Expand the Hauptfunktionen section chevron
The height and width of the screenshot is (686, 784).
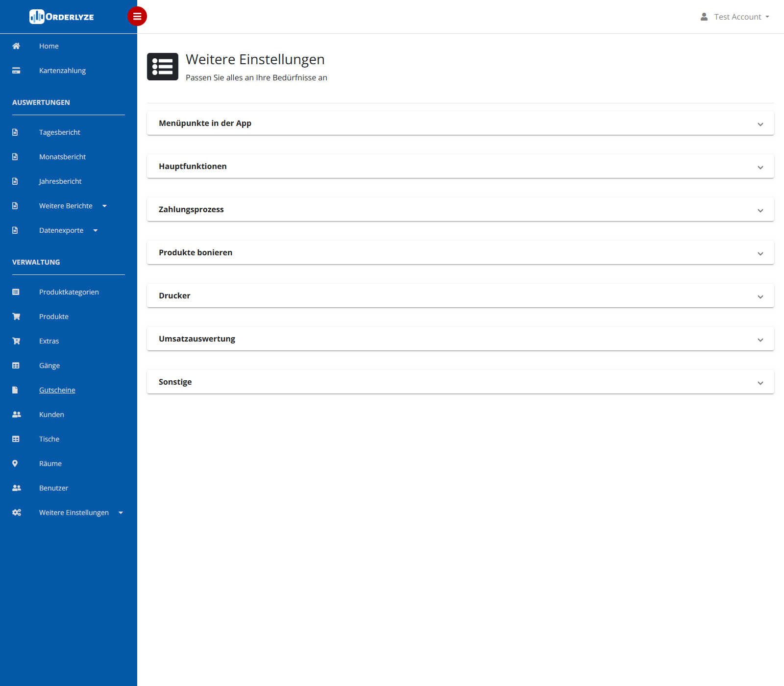[x=760, y=168]
